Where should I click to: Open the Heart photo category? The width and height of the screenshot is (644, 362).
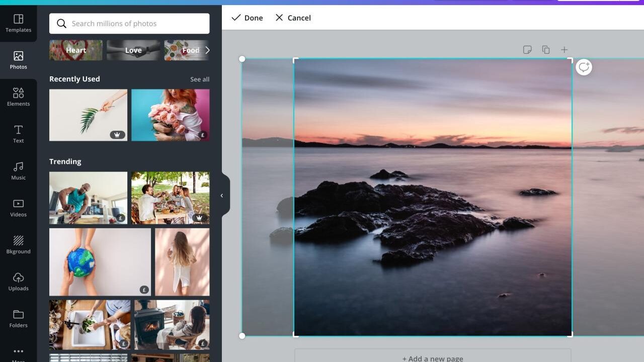75,50
